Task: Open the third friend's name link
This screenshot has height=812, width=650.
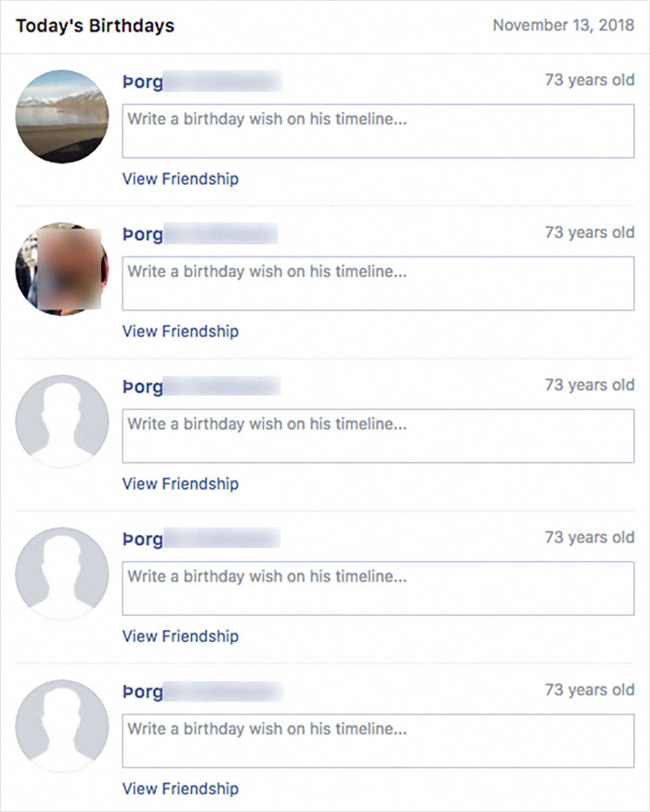Action: pyautogui.click(x=137, y=385)
